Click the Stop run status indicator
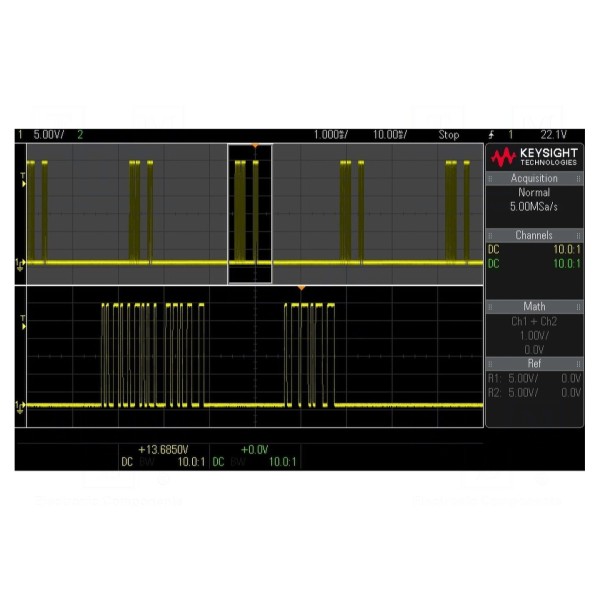600x600 pixels. (x=449, y=135)
